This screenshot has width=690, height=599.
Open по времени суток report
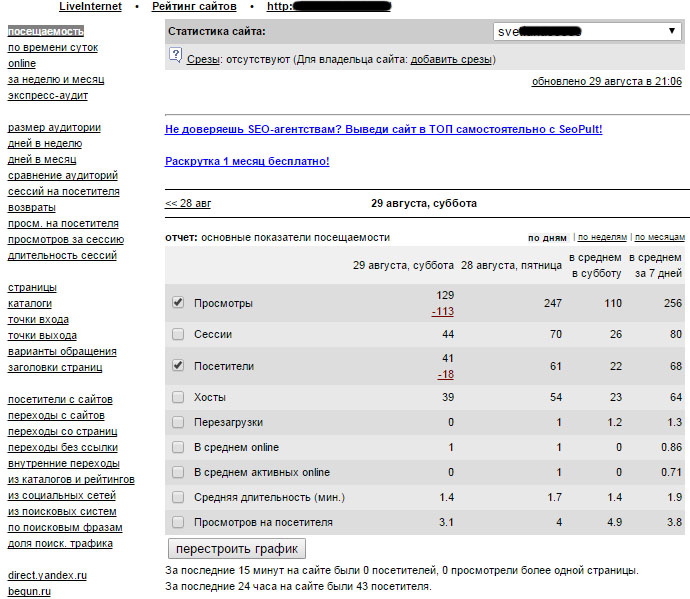[x=53, y=48]
